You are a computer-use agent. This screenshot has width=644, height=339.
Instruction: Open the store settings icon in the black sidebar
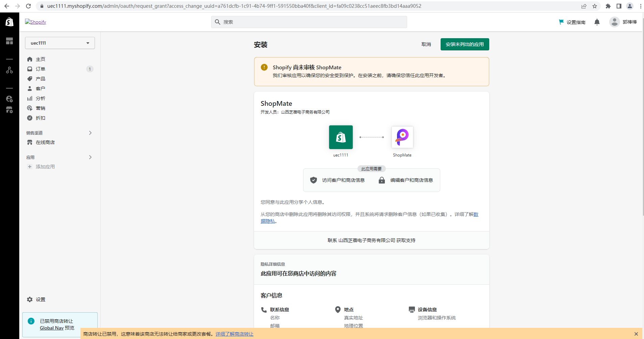point(9,110)
